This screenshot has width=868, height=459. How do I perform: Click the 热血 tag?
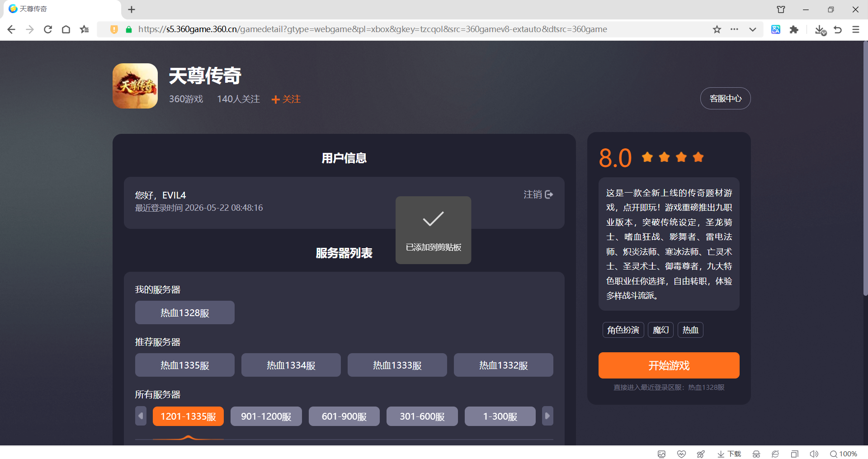690,330
